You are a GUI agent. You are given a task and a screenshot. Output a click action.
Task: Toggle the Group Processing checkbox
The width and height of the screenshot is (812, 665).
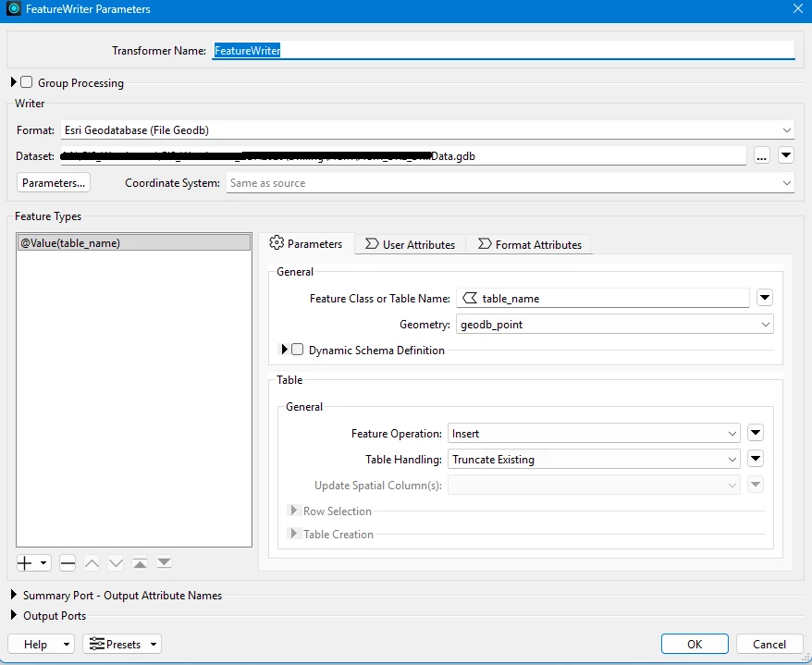27,82
